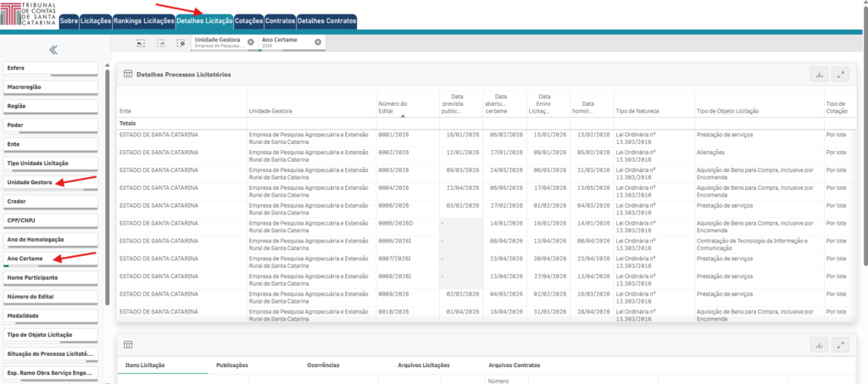Open the Credor filter pane

click(50, 202)
